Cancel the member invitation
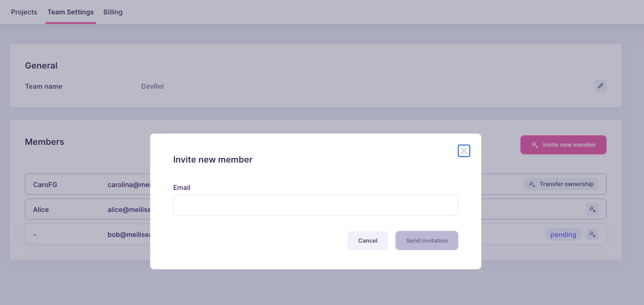Image resolution: width=644 pixels, height=305 pixels. pos(368,241)
